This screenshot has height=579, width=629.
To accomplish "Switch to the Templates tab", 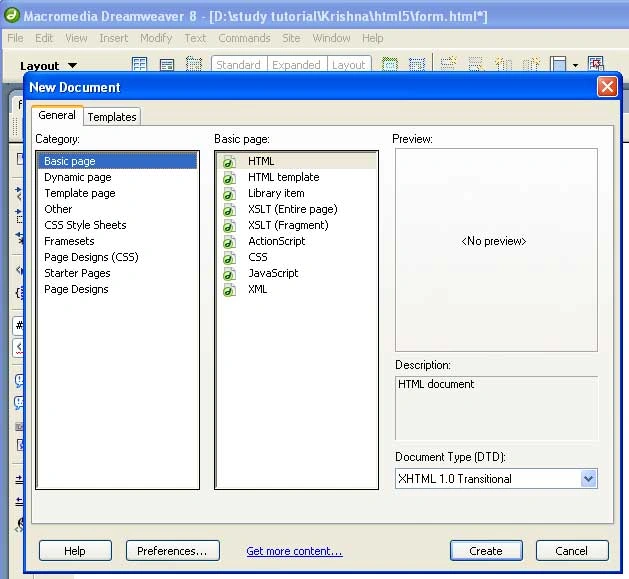I will [x=112, y=117].
